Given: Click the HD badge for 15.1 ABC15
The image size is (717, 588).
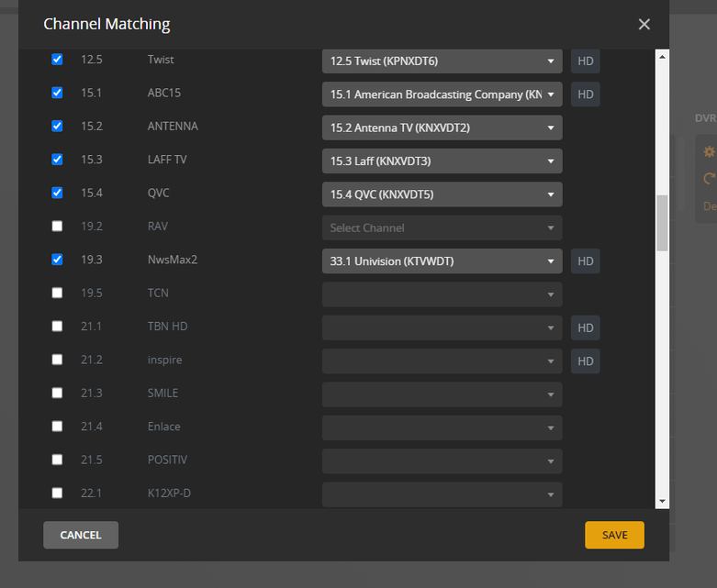Looking at the screenshot, I should pos(585,94).
